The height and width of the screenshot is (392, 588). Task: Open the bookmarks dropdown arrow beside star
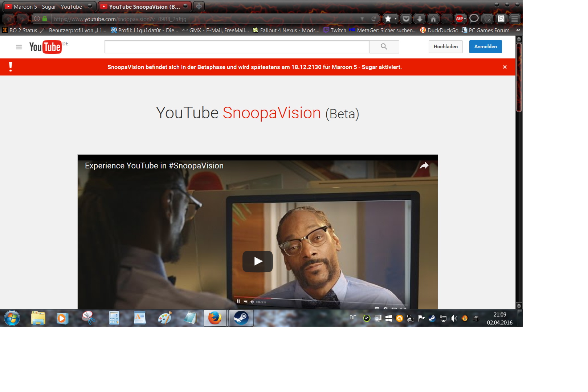click(x=396, y=19)
